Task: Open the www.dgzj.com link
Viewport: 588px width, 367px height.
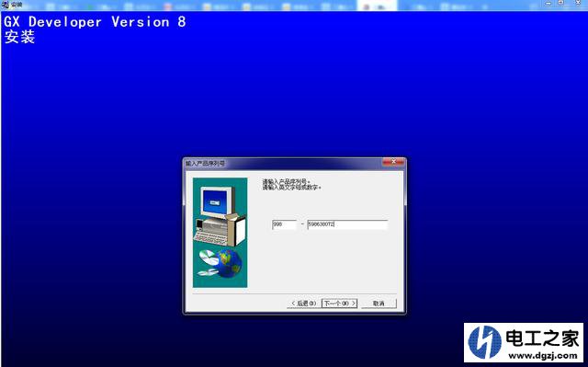Action: click(543, 355)
